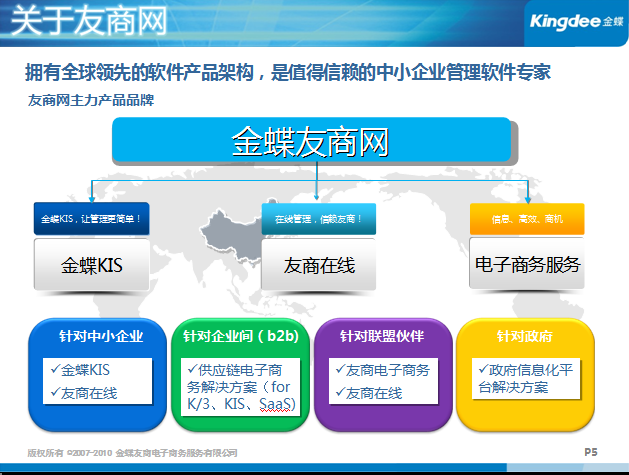Click ✓金蝶KIS item in the blue card
Viewport: 629px width, 475px height.
click(x=80, y=370)
